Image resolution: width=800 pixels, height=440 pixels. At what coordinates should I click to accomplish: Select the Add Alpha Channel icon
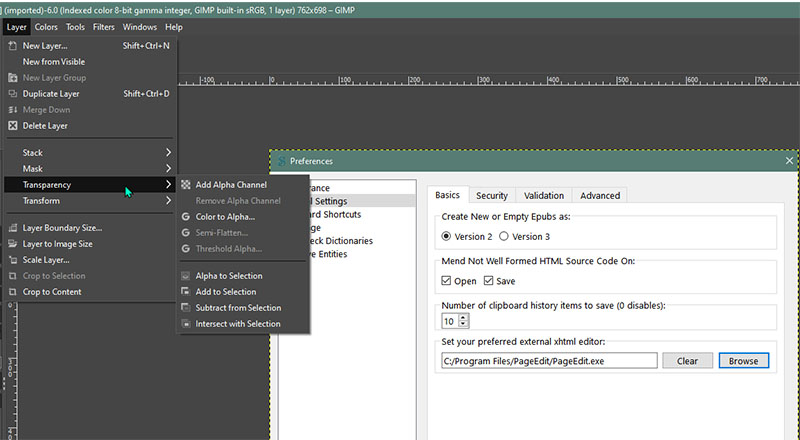pyautogui.click(x=186, y=184)
